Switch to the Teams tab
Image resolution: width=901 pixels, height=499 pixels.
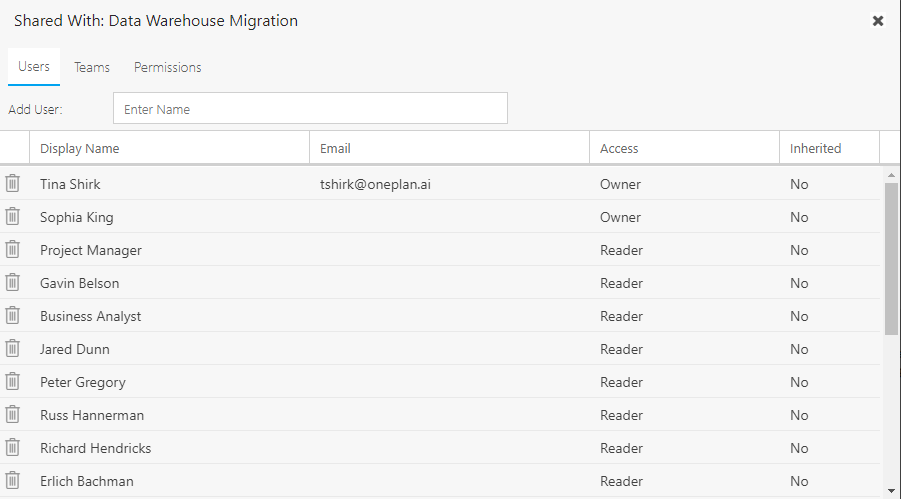coord(92,67)
